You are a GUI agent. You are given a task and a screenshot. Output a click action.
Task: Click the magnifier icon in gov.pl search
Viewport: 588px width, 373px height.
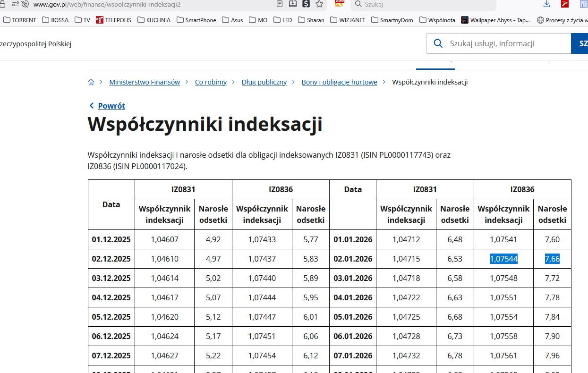[438, 43]
